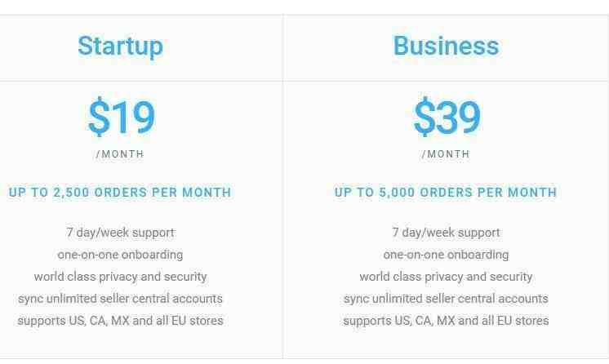Click Startup's 'world class privacy and security'
This screenshot has height=364, width=609.
120,277
